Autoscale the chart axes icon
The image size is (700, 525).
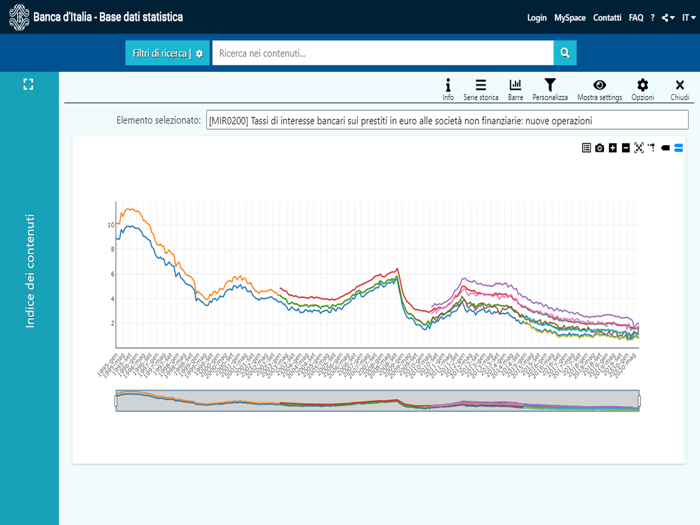(639, 148)
